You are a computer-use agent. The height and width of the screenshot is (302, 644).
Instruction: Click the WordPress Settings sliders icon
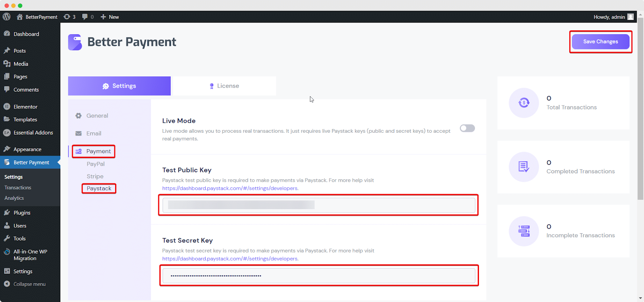7,271
